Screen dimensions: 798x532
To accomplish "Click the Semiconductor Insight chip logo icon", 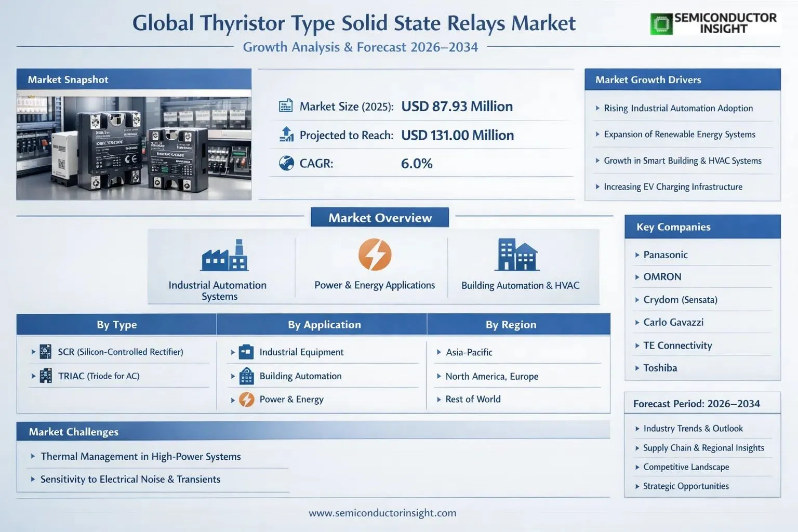I will (x=661, y=24).
